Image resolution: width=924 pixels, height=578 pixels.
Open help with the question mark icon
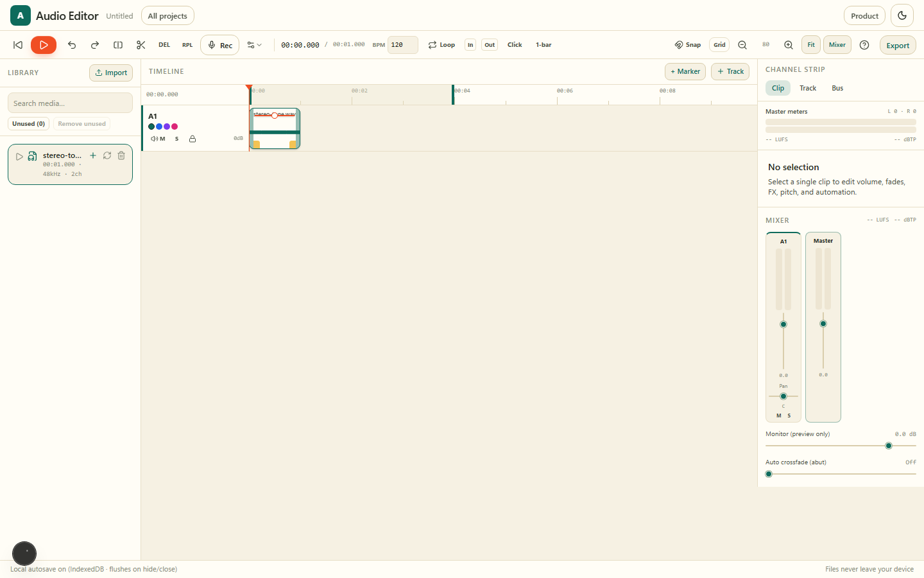(864, 45)
